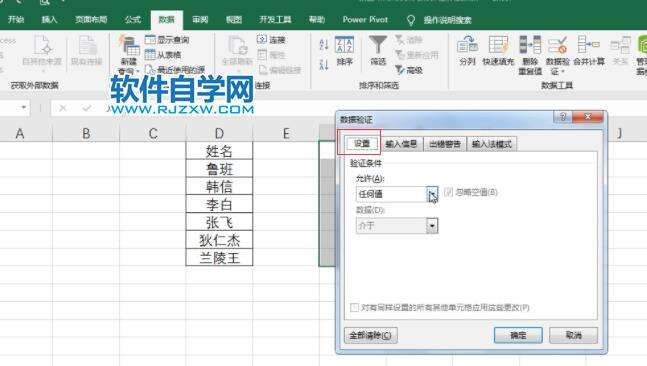
Task: Open the Power Pivot tab
Action: tap(365, 19)
